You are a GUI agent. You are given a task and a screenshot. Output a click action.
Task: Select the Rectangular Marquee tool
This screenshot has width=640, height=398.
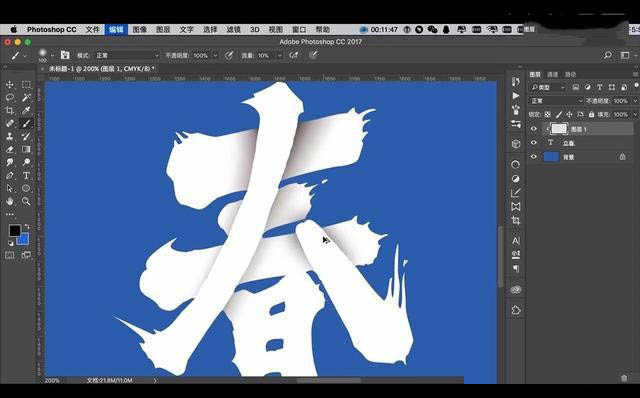pos(26,84)
